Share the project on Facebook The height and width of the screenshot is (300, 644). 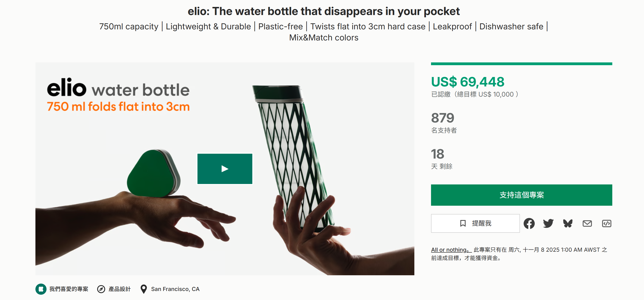529,223
